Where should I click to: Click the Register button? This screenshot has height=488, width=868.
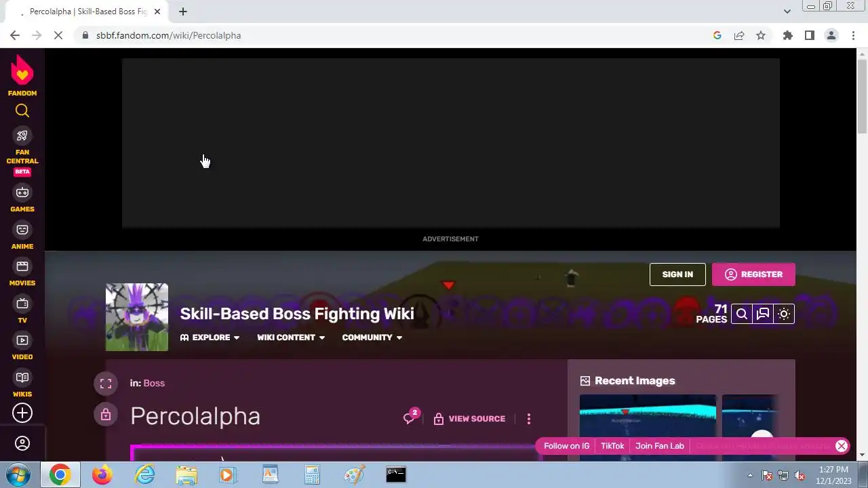(x=753, y=274)
